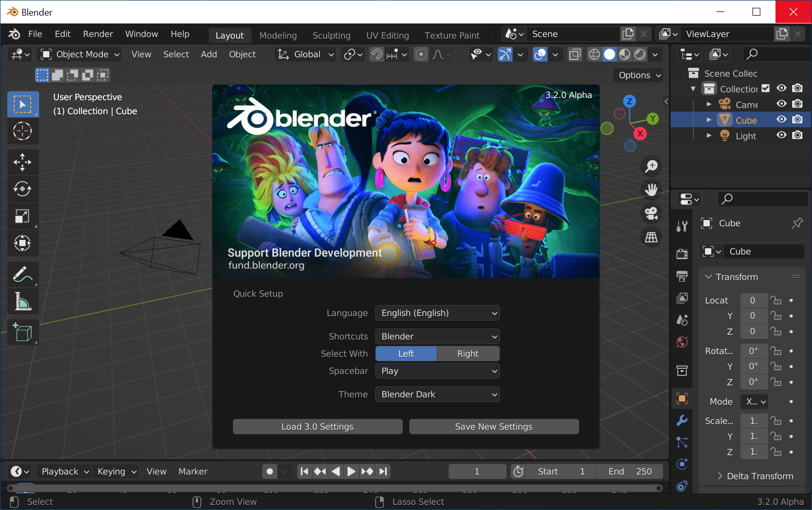
Task: Select the Annotate pencil tool
Action: coord(22,274)
